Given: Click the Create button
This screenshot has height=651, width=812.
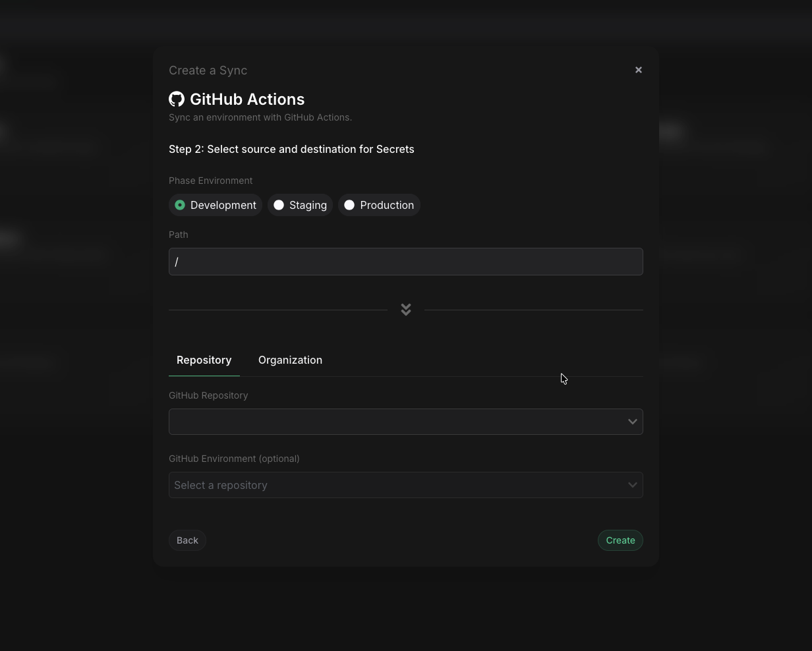Looking at the screenshot, I should pyautogui.click(x=620, y=540).
